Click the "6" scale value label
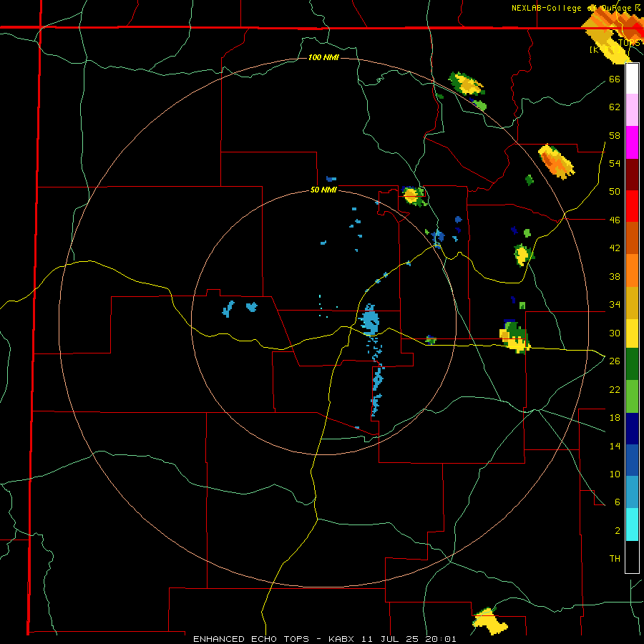Image resolution: width=644 pixels, height=644 pixels. [x=617, y=502]
